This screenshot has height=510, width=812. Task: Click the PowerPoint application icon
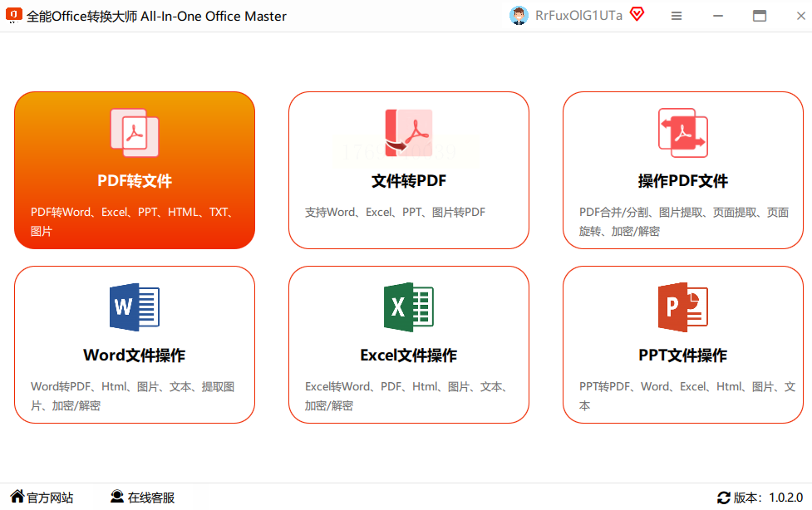tap(682, 307)
